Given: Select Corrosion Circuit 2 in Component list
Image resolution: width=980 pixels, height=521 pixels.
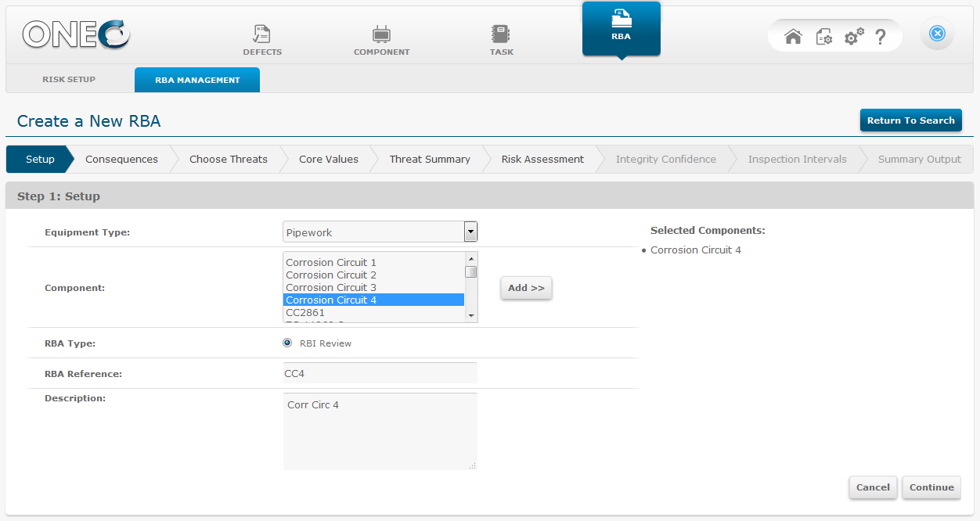Looking at the screenshot, I should [x=331, y=275].
